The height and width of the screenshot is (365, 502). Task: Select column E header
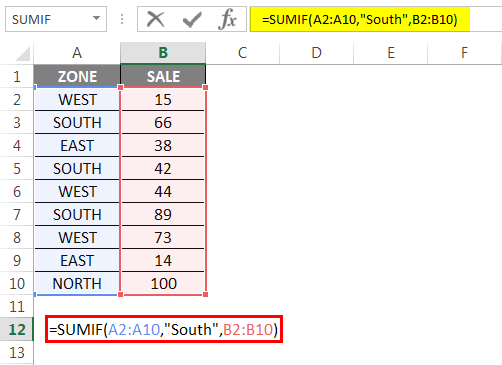pyautogui.click(x=391, y=53)
